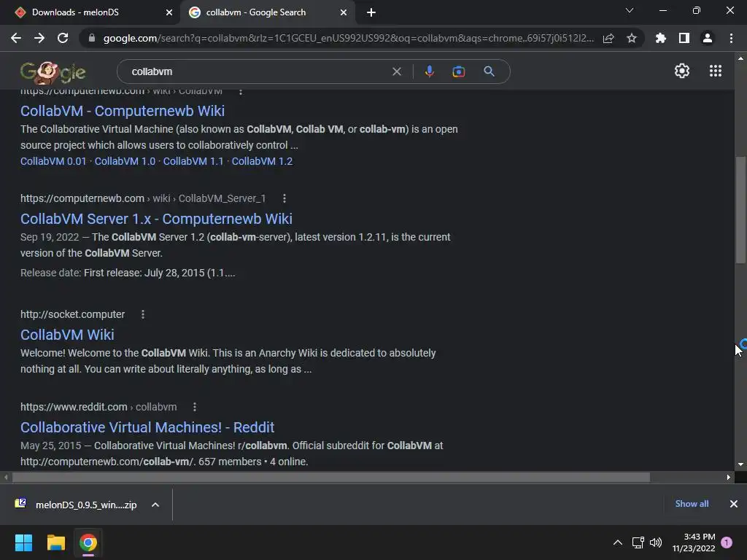Open options for the socket.computer result
This screenshot has height=560, width=747.
143,314
